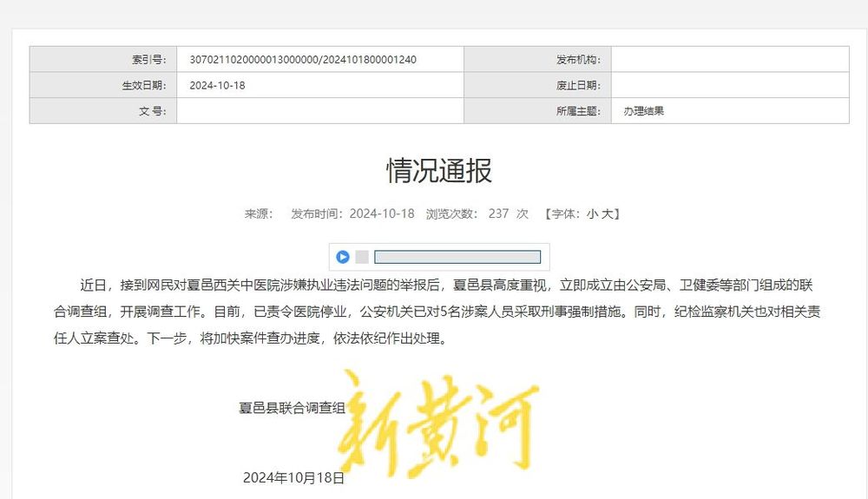Click the 浏览次数 view count 237

[498, 213]
